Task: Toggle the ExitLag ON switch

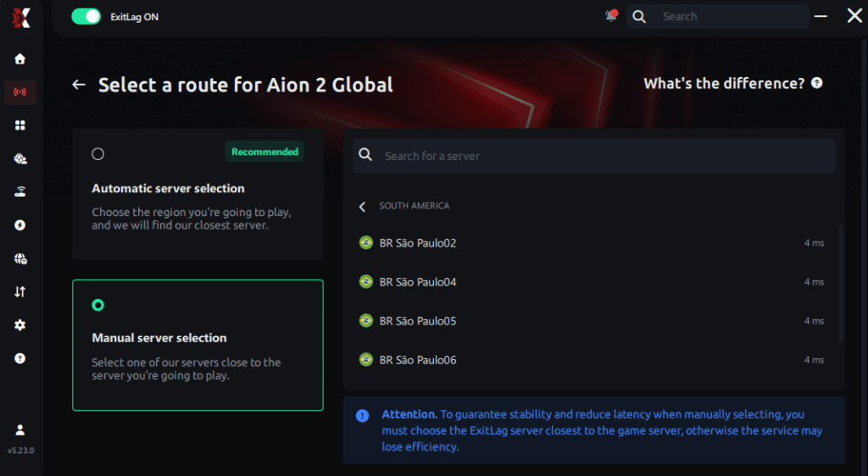Action: (x=86, y=17)
